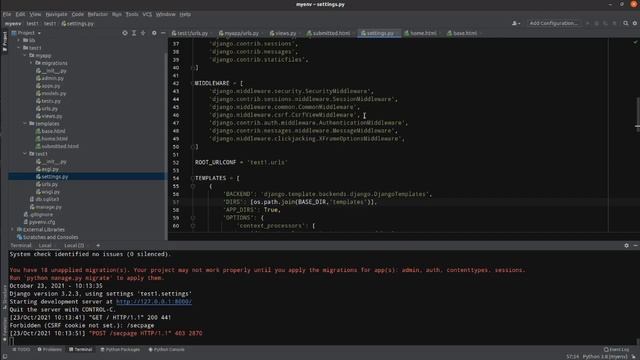Open IDE settings gear in top toolbar
The height and width of the screenshot is (360, 640).
[635, 23]
